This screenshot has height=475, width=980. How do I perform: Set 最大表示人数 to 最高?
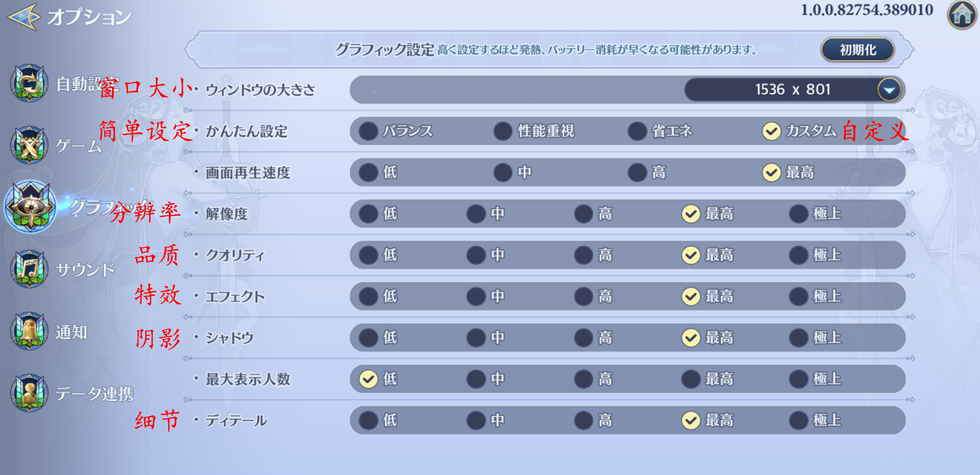tap(691, 379)
